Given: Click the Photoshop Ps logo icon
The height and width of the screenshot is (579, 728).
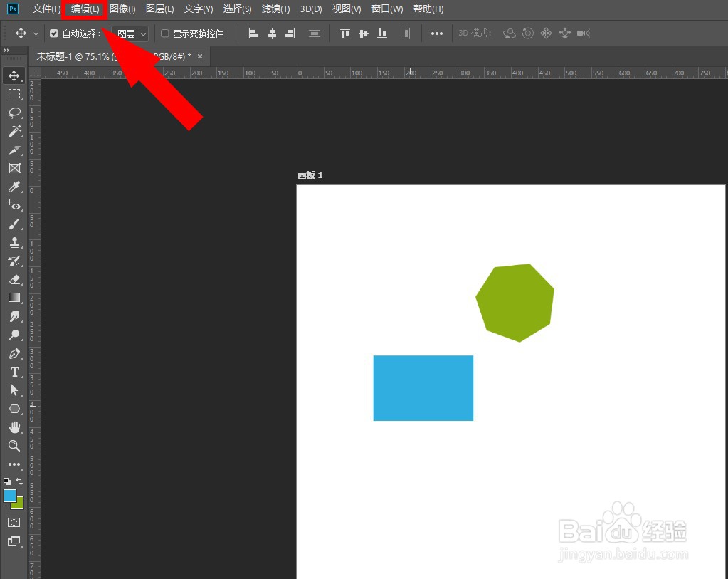Looking at the screenshot, I should pyautogui.click(x=13, y=9).
